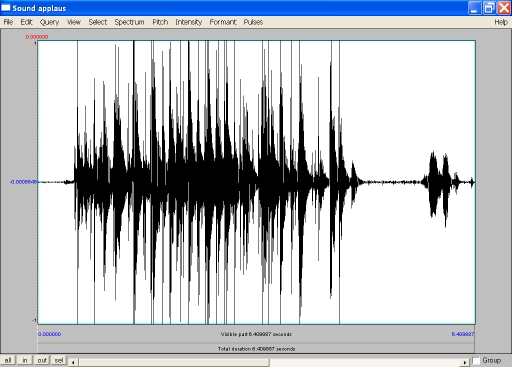
Task: Minimize the Sound applaus window
Action: click(475, 8)
